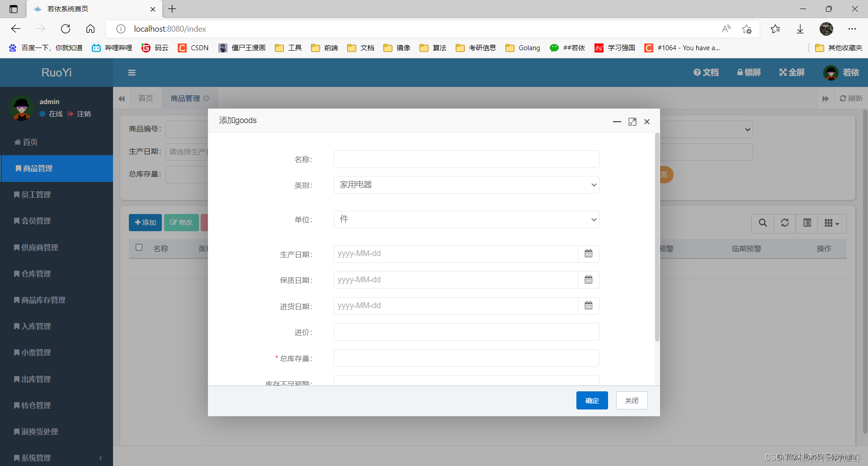Toggle 全屏 fullscreen mode
Image resolution: width=868 pixels, height=466 pixels.
pos(792,72)
